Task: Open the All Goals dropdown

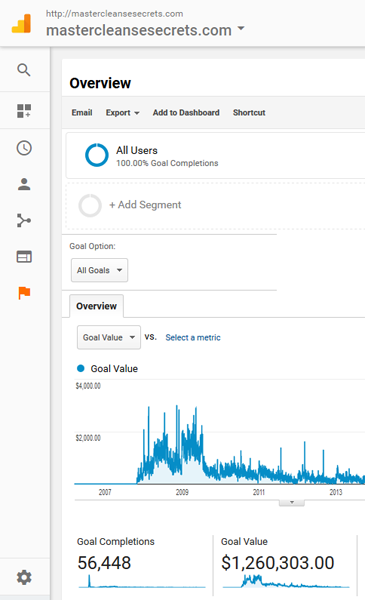Action: pos(99,270)
